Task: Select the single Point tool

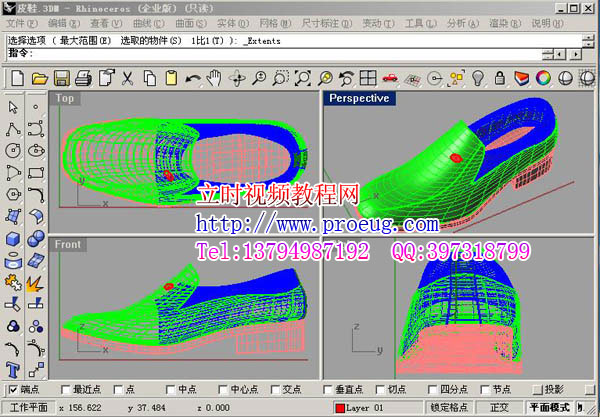Action: pos(36,108)
